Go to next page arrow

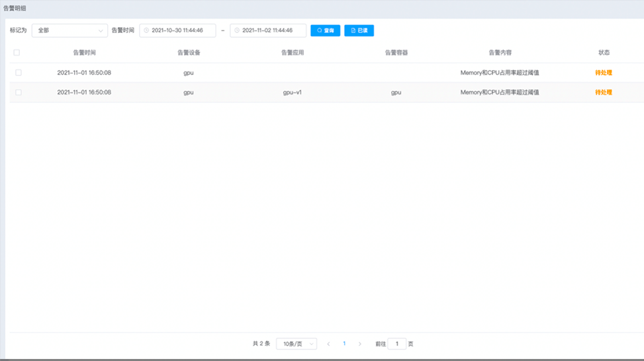(x=359, y=344)
